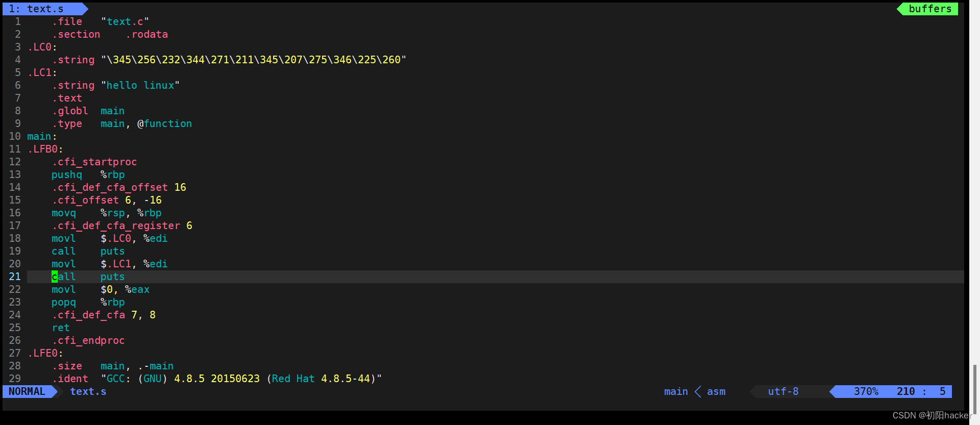
Task: Click %eax on line 22
Action: point(137,289)
